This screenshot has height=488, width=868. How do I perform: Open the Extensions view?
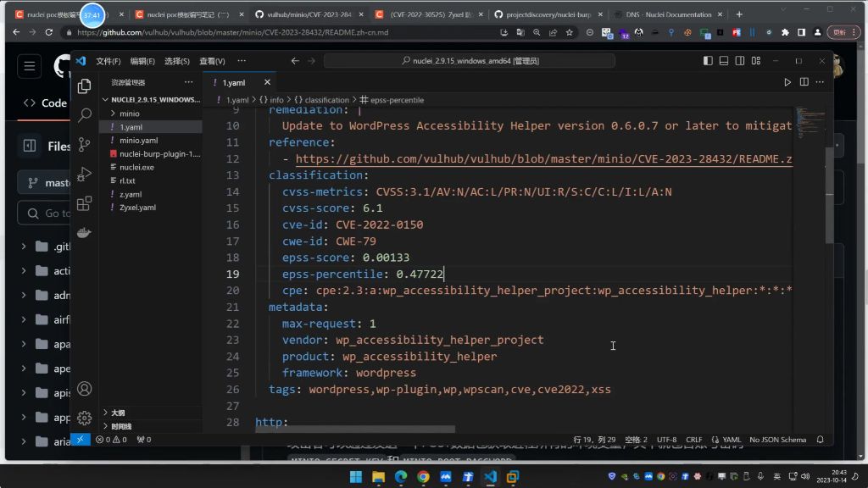[x=84, y=203]
